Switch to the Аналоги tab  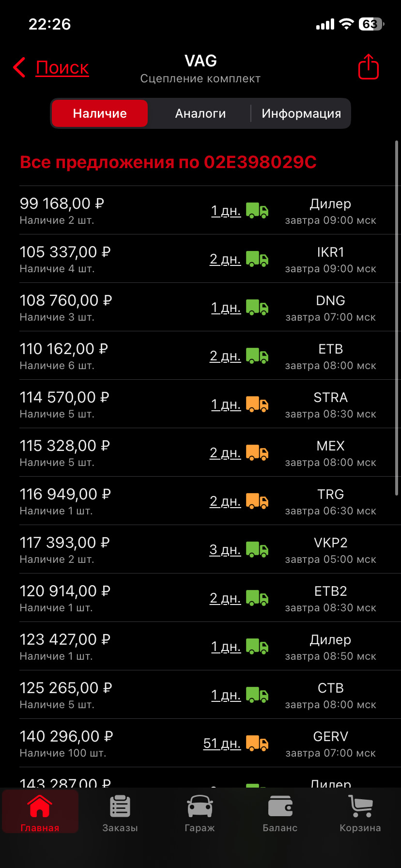200,113
